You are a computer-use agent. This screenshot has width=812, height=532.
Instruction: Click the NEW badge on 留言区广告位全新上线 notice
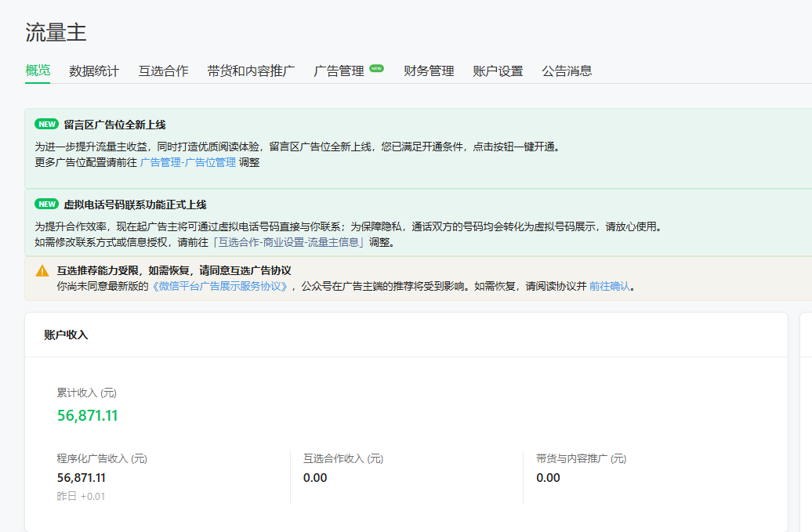47,125
